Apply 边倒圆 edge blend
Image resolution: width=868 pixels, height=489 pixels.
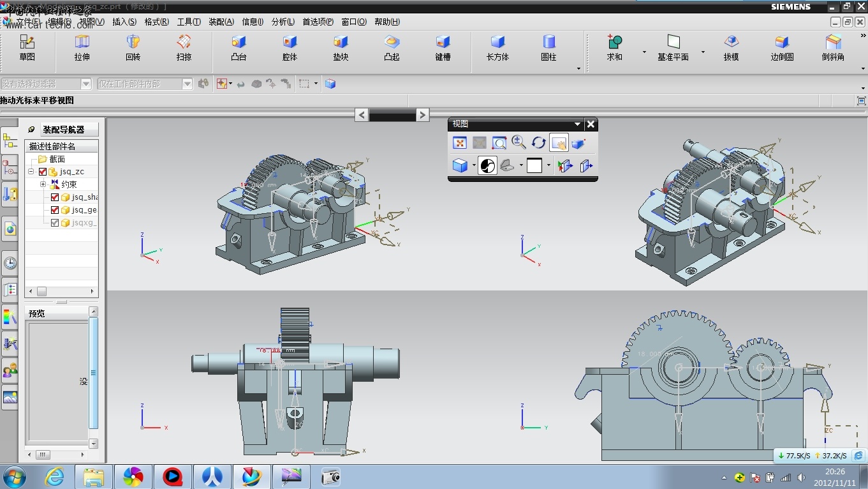[782, 49]
